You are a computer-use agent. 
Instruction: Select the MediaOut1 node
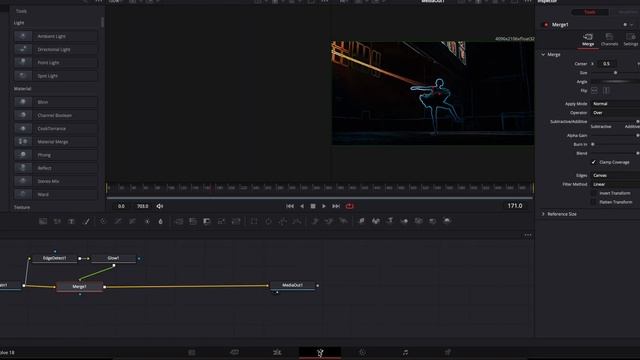293,285
